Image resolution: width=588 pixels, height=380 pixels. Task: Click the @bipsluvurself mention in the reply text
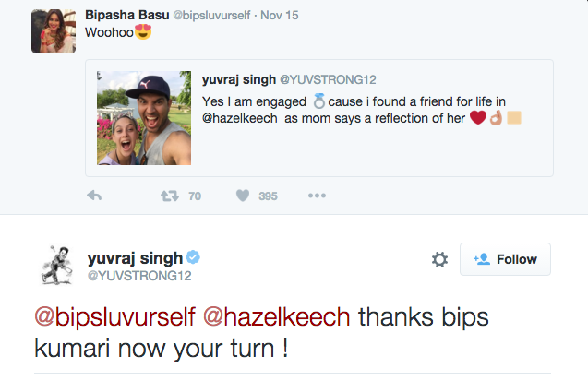tap(114, 316)
